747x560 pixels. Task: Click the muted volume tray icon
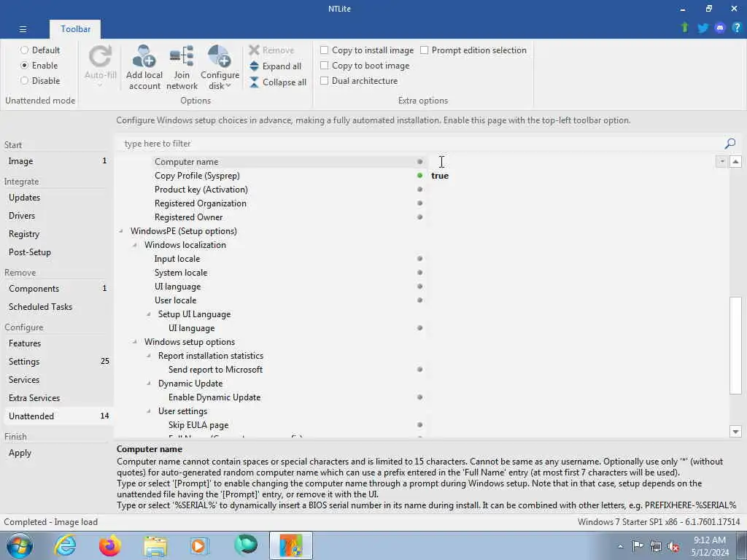(673, 547)
